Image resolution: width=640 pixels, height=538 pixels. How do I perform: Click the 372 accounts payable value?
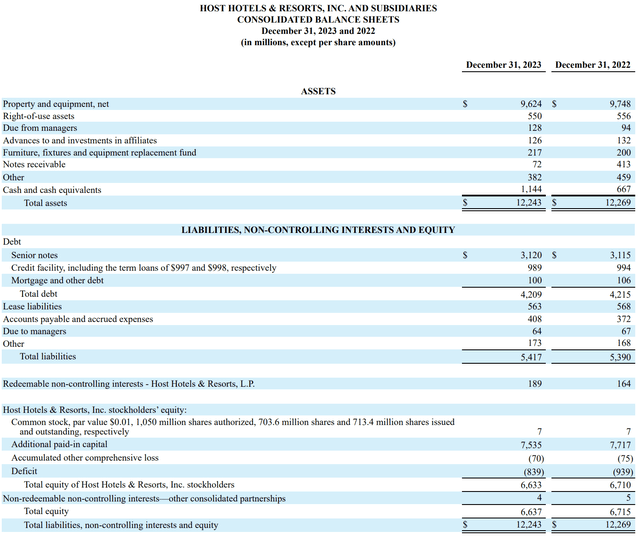(624, 319)
